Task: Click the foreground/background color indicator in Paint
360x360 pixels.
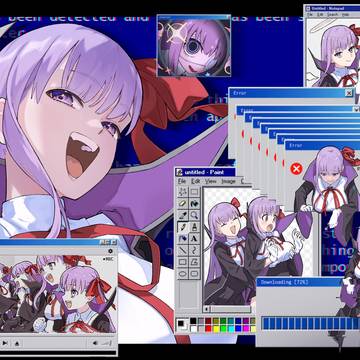Action: tap(182, 324)
